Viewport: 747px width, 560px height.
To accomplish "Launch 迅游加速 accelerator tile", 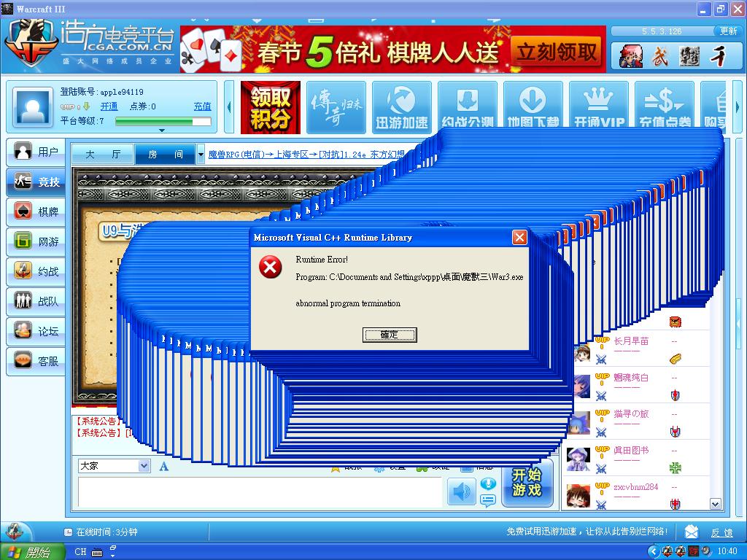I will tap(402, 107).
